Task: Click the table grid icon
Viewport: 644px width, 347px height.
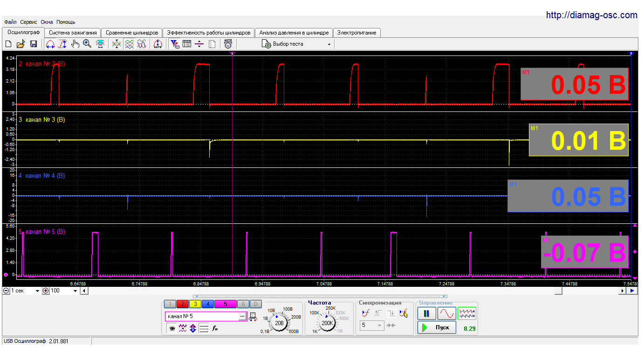Action: [x=187, y=44]
